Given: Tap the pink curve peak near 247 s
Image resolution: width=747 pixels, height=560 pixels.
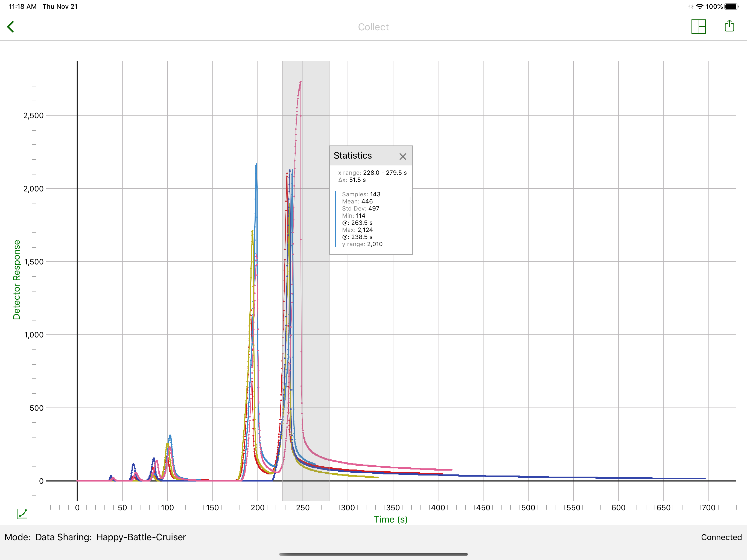Looking at the screenshot, I should coord(300,81).
